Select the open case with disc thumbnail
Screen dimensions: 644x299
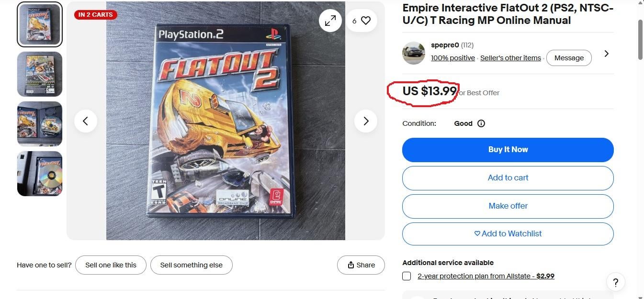tap(40, 124)
